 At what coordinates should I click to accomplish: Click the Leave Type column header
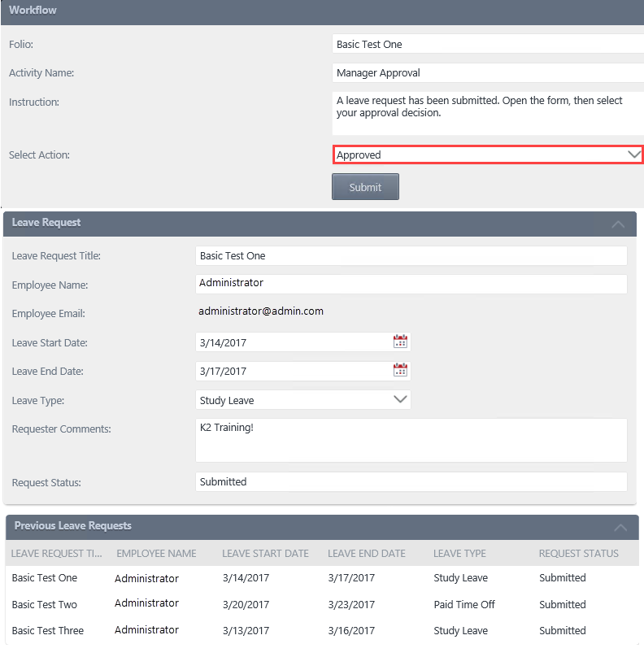(459, 554)
